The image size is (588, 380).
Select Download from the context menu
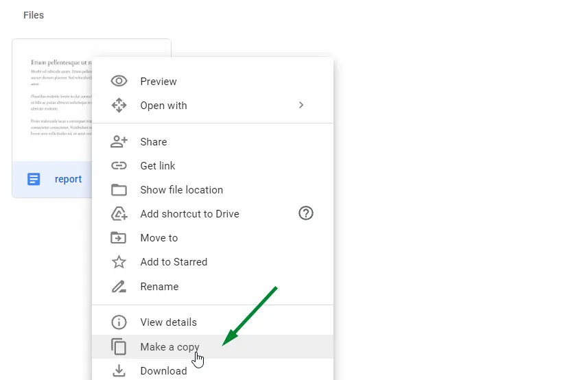pyautogui.click(x=213, y=370)
